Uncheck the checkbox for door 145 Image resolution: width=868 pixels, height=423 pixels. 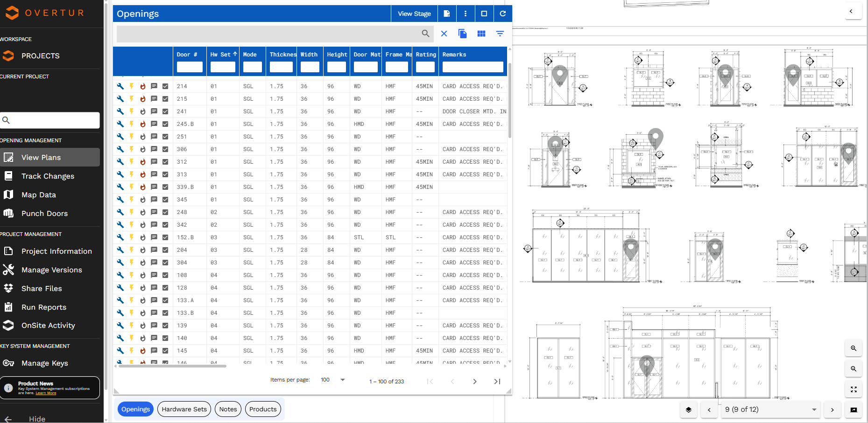[165, 351]
